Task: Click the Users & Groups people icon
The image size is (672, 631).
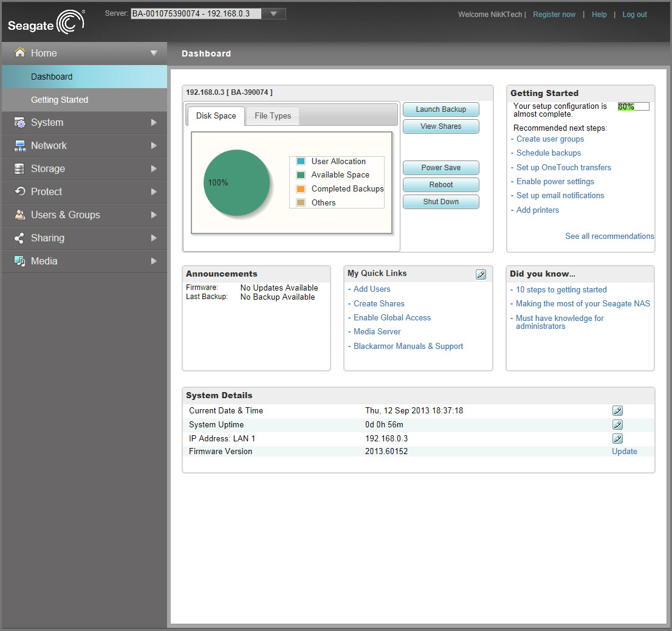Action: click(x=19, y=215)
